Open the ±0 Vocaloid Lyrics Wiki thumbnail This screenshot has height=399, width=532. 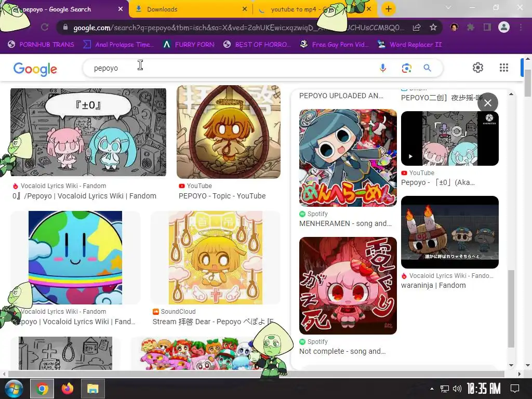tap(88, 132)
